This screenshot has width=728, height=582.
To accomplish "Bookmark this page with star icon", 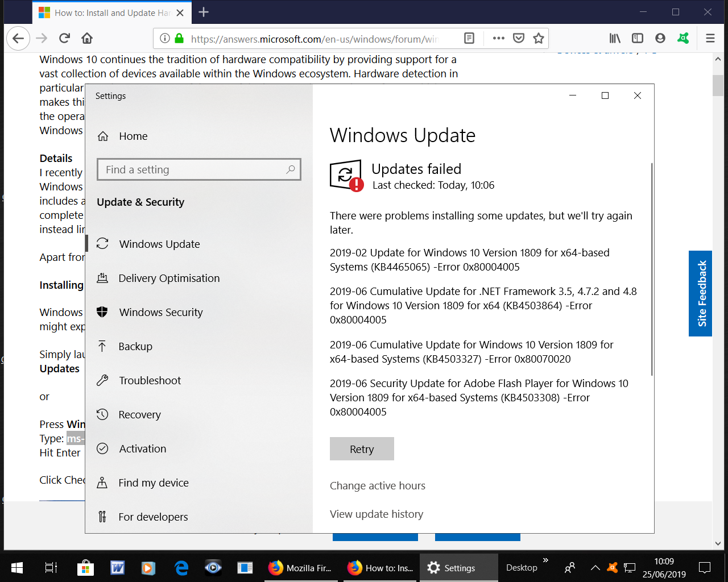I will click(539, 38).
